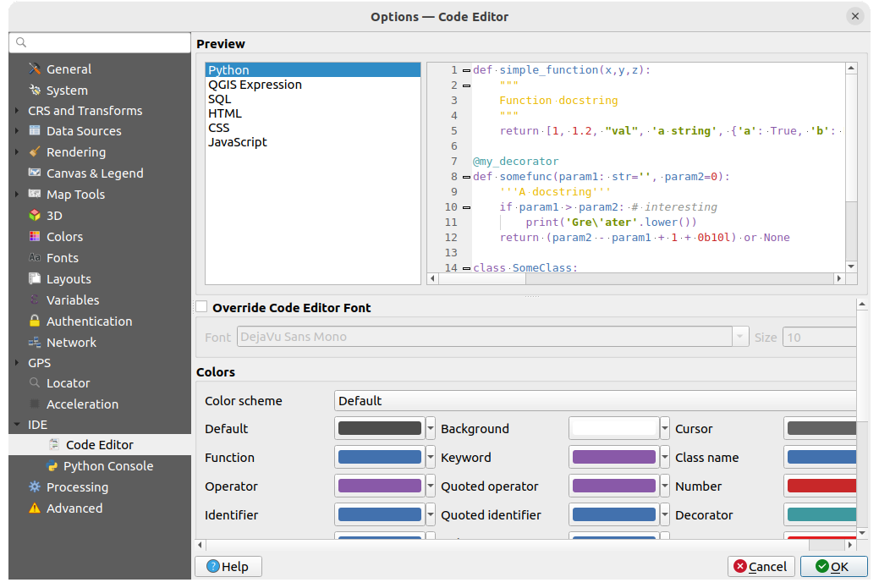Click the settings search field
Screen dimensions: 879x588
click(x=99, y=41)
